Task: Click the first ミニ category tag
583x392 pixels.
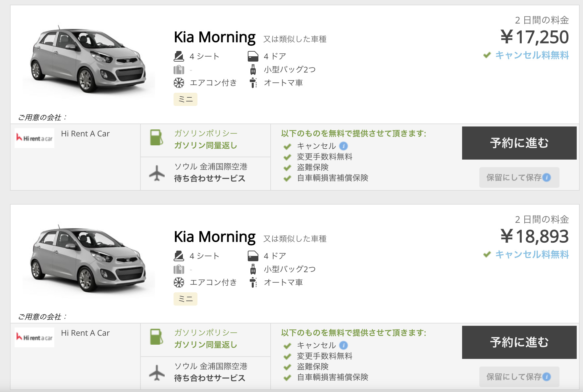Action: 185,99
